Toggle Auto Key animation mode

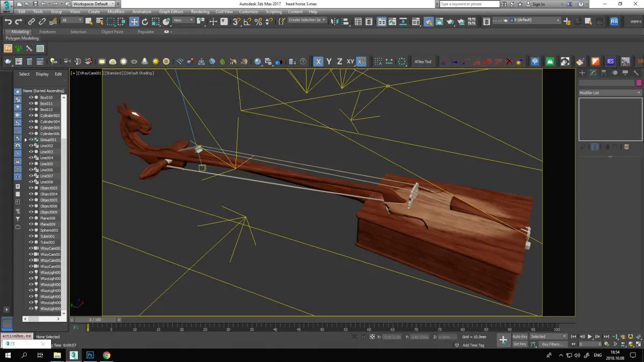tap(520, 337)
